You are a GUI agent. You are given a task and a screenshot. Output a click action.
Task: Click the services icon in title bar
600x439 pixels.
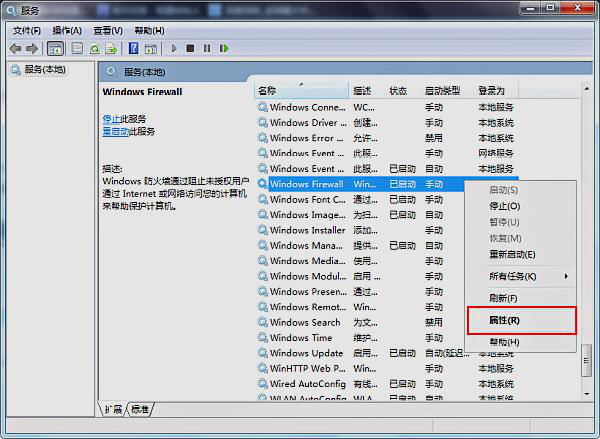coord(11,10)
